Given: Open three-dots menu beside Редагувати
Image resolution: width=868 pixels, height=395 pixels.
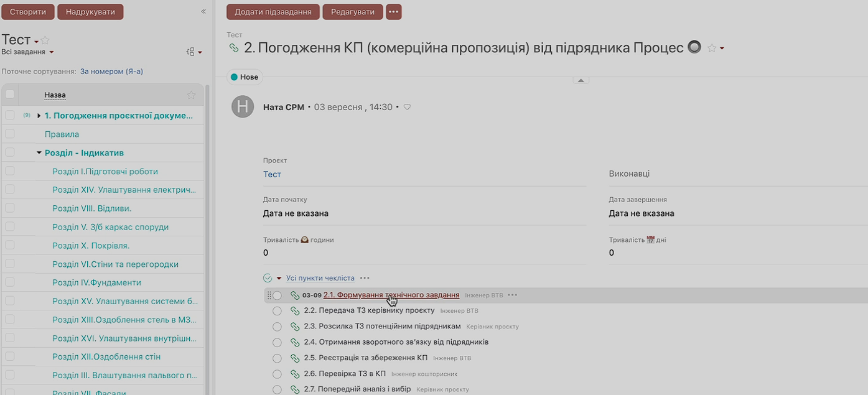Looking at the screenshot, I should point(393,12).
